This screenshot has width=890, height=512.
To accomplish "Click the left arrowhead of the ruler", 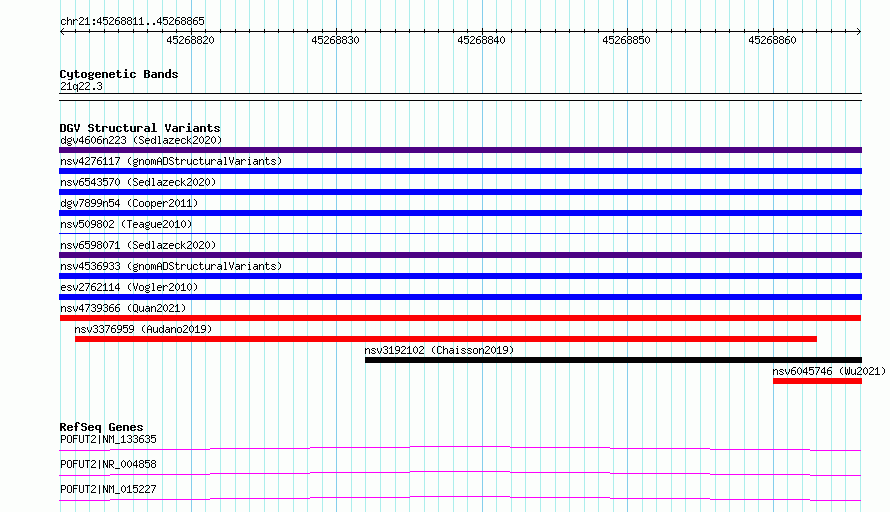I will [62, 32].
